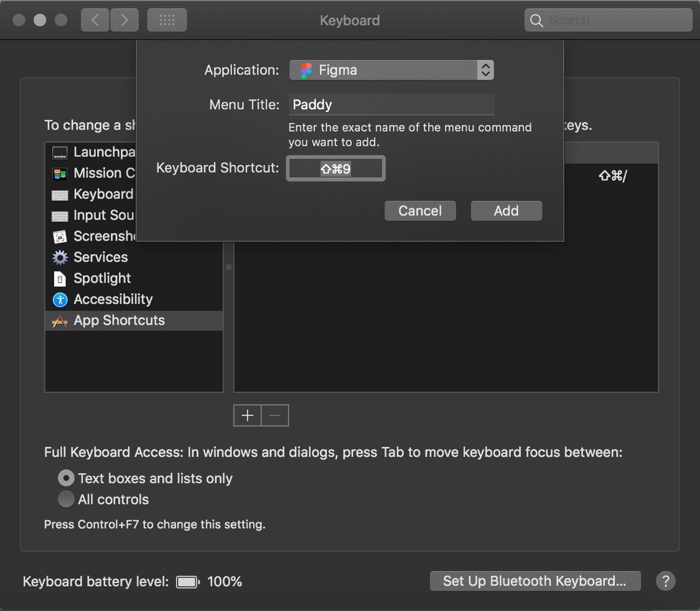Image resolution: width=700 pixels, height=611 pixels.
Task: Click the Search field in toolbar
Action: [x=609, y=20]
